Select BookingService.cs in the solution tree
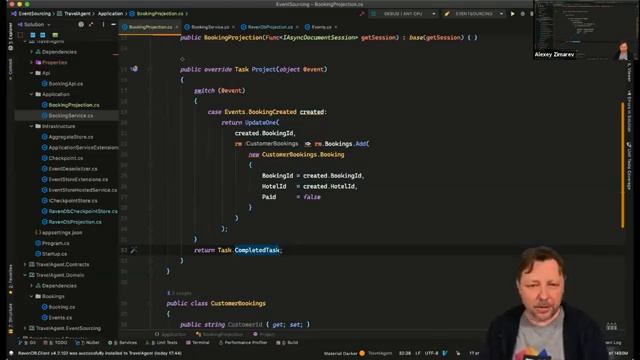 (x=71, y=116)
